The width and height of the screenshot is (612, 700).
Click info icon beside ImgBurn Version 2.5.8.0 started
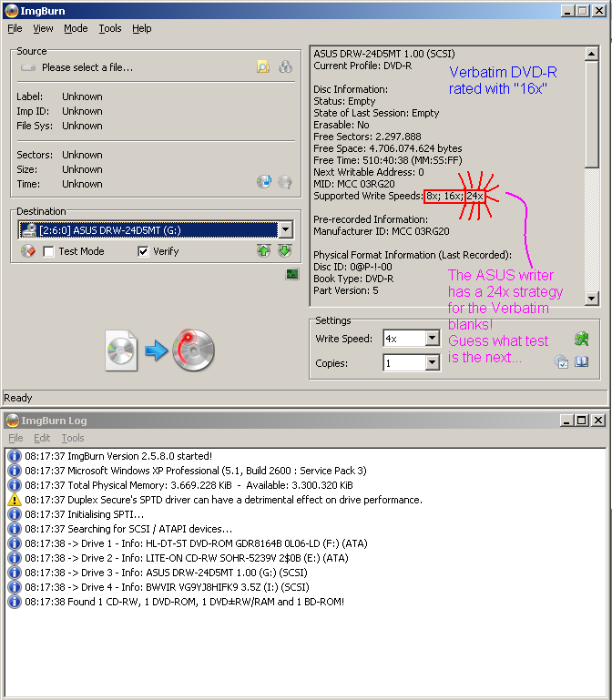pyautogui.click(x=15, y=456)
